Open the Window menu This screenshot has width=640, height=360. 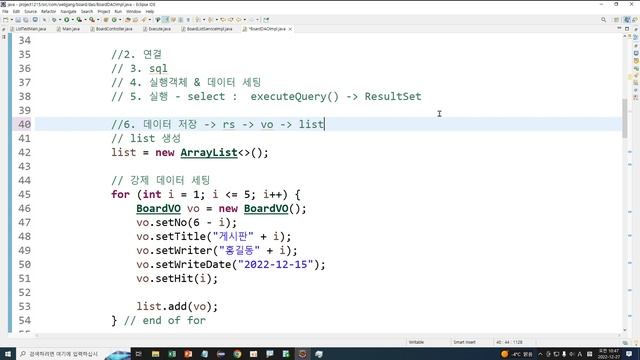[x=133, y=11]
